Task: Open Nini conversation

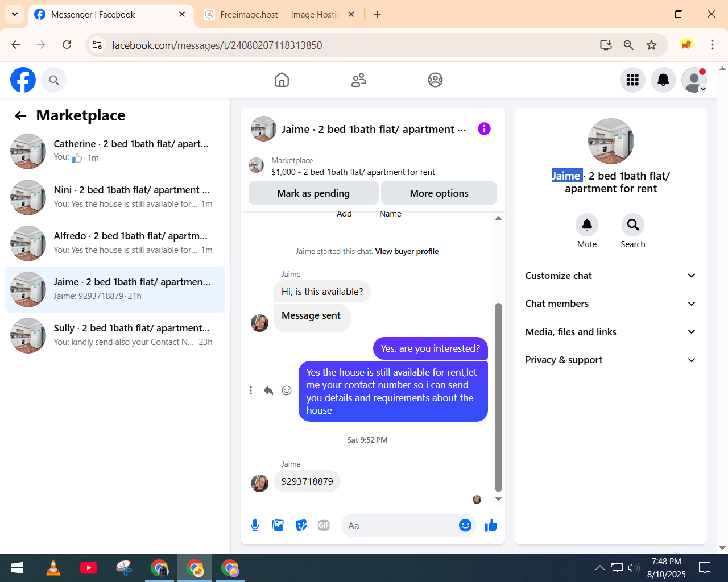Action: [115, 197]
